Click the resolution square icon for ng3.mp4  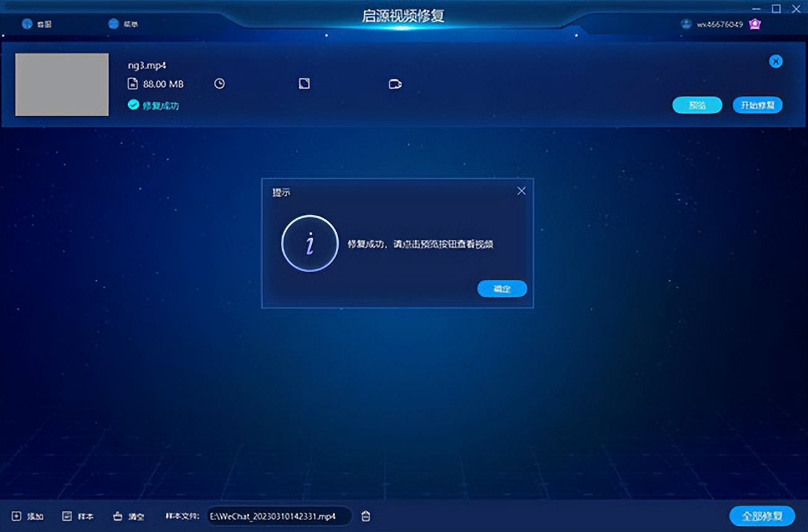[x=304, y=84]
